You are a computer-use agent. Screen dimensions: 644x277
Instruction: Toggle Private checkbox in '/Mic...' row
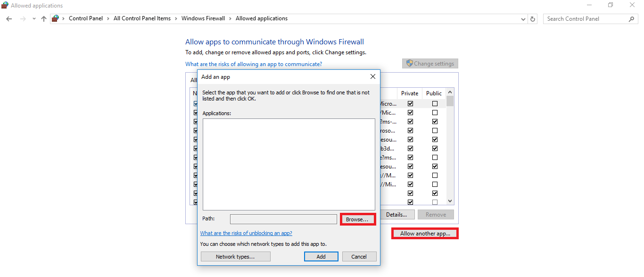(410, 113)
